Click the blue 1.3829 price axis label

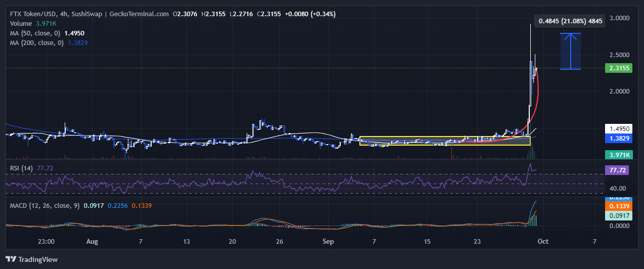click(618, 138)
